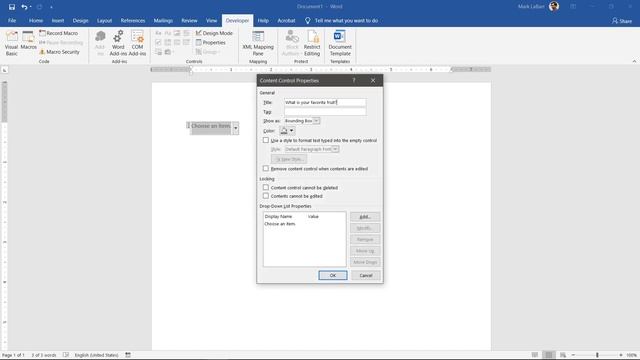Change language English (United States)

pos(96,355)
